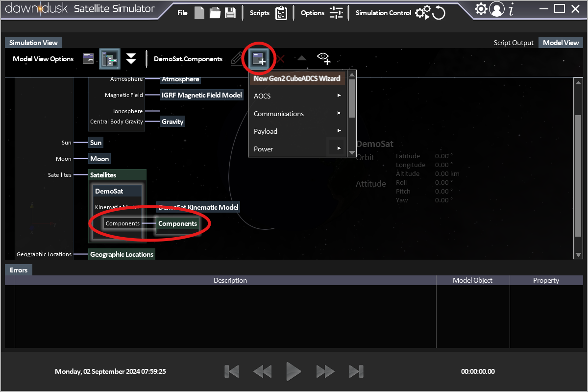Sort errors by the Property column
Image resolution: width=588 pixels, height=392 pixels.
[x=546, y=280]
